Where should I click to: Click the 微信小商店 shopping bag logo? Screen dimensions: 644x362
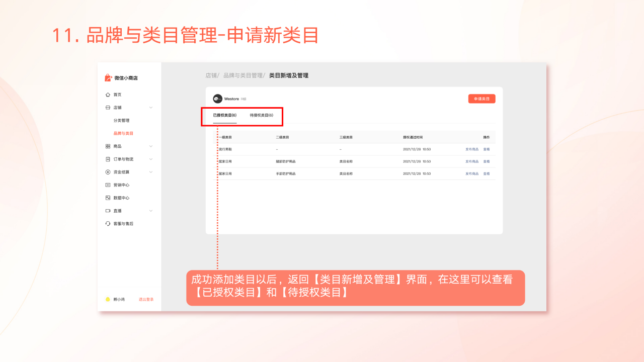(108, 78)
